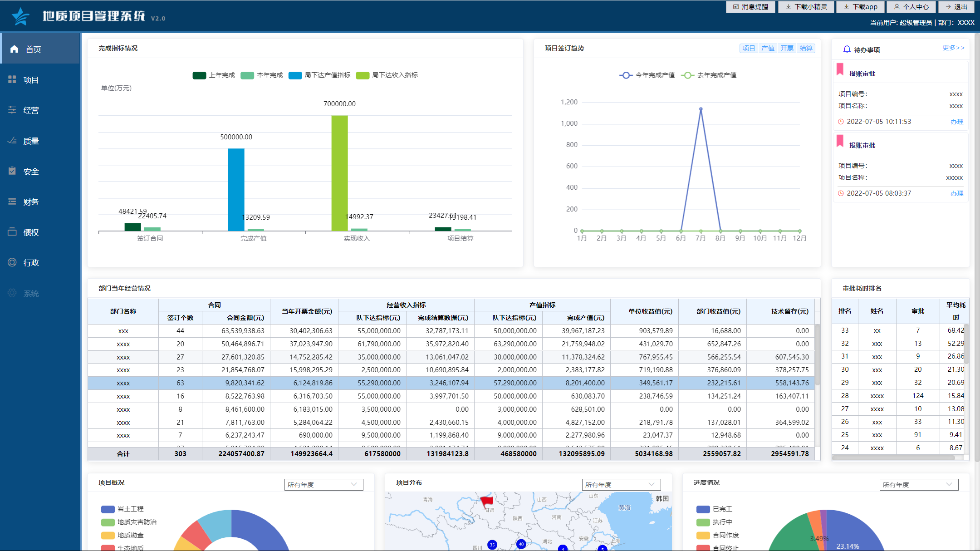Click the checklist icon beside 质量
This screenshot has width=980, height=551.
click(12, 141)
